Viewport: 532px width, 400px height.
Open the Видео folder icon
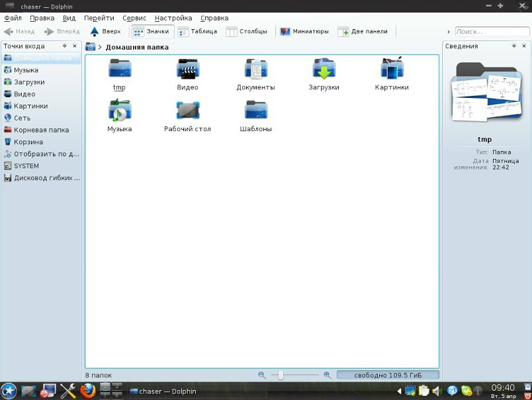pos(187,70)
